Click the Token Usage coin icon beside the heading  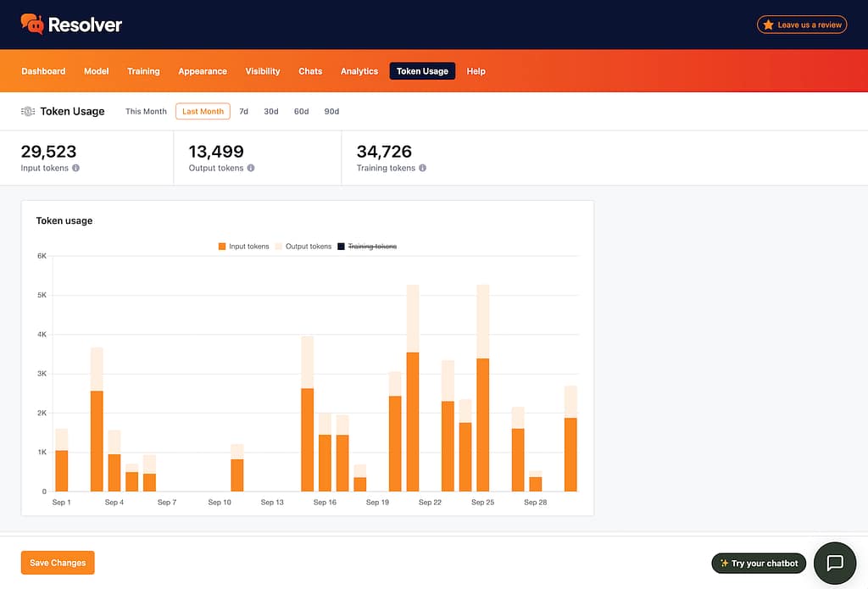point(28,111)
